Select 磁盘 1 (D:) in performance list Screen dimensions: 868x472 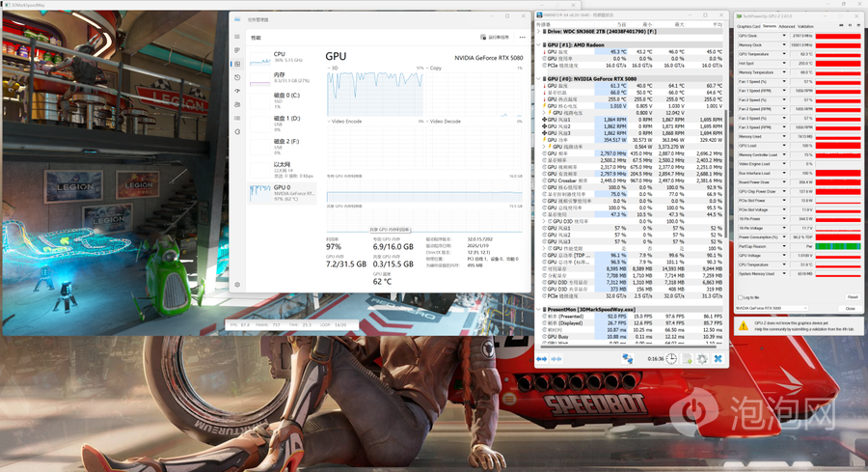pyautogui.click(x=283, y=124)
